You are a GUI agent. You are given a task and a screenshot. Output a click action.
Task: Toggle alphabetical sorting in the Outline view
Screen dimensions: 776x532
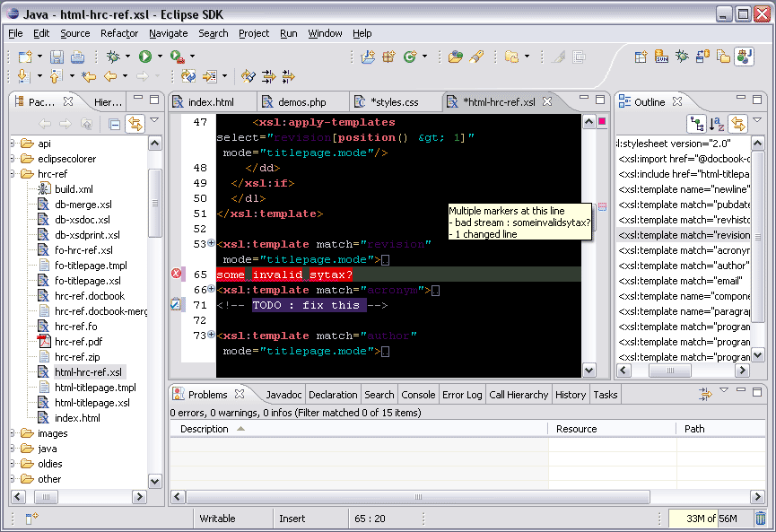(716, 123)
